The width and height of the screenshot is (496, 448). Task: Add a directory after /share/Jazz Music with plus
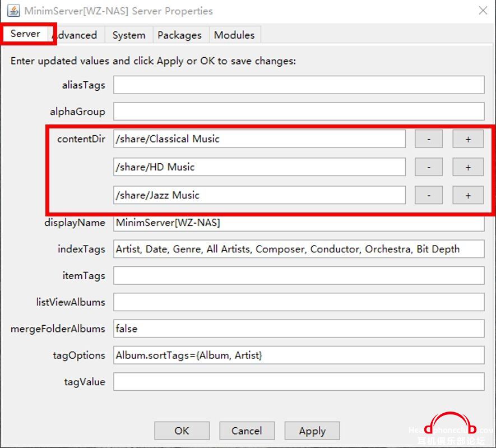point(468,195)
